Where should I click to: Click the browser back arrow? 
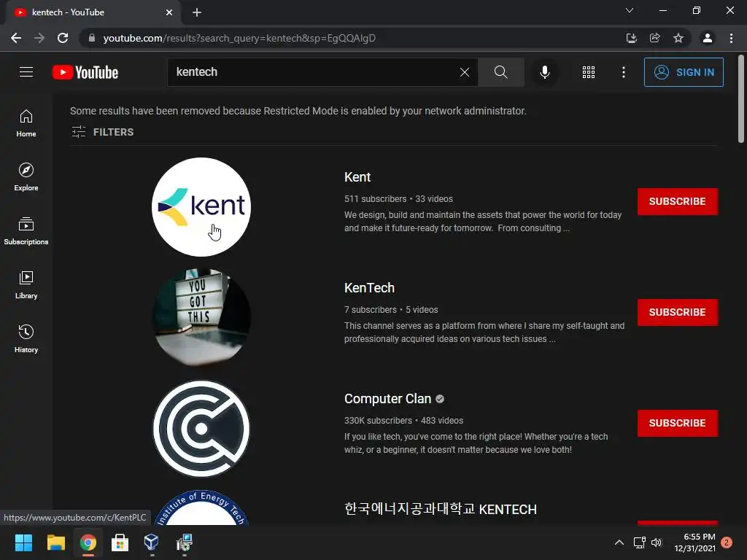pos(16,38)
